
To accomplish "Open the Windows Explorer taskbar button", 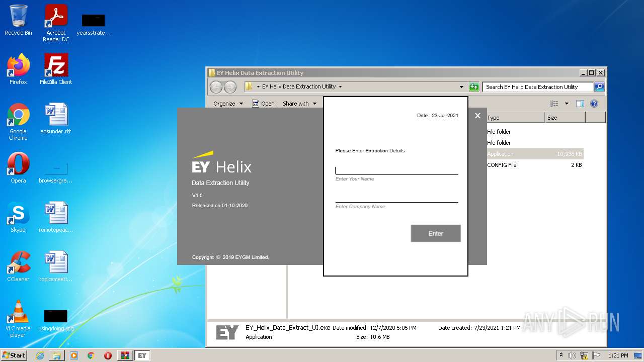I will coord(57,355).
